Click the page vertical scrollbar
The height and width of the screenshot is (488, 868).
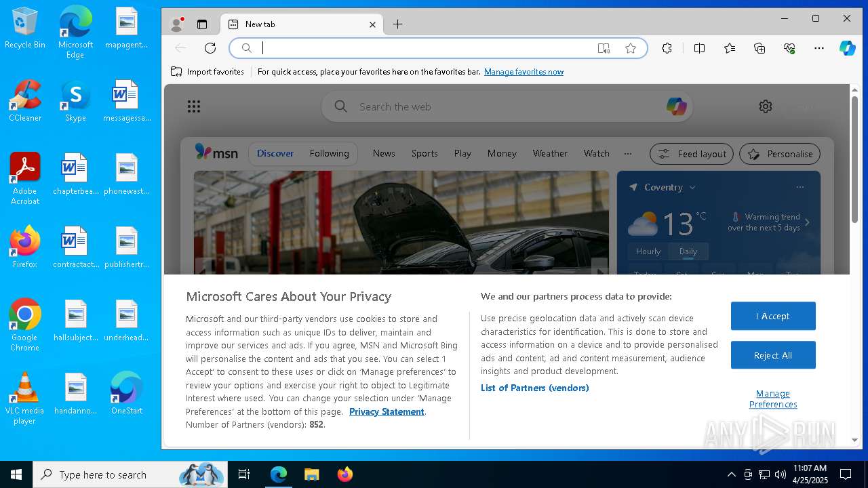854,160
